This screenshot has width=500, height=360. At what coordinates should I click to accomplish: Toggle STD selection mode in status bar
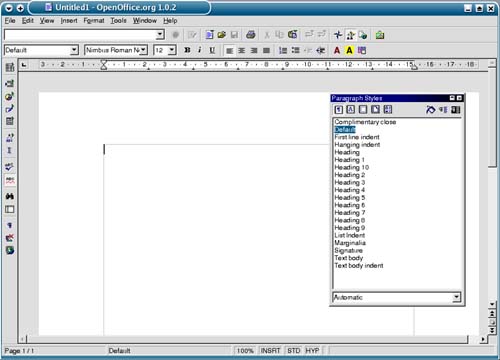293,351
